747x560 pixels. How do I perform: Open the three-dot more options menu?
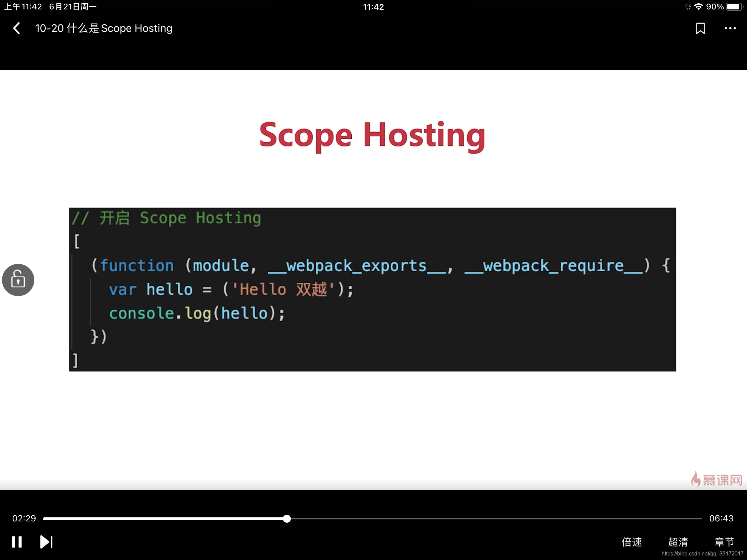click(730, 28)
